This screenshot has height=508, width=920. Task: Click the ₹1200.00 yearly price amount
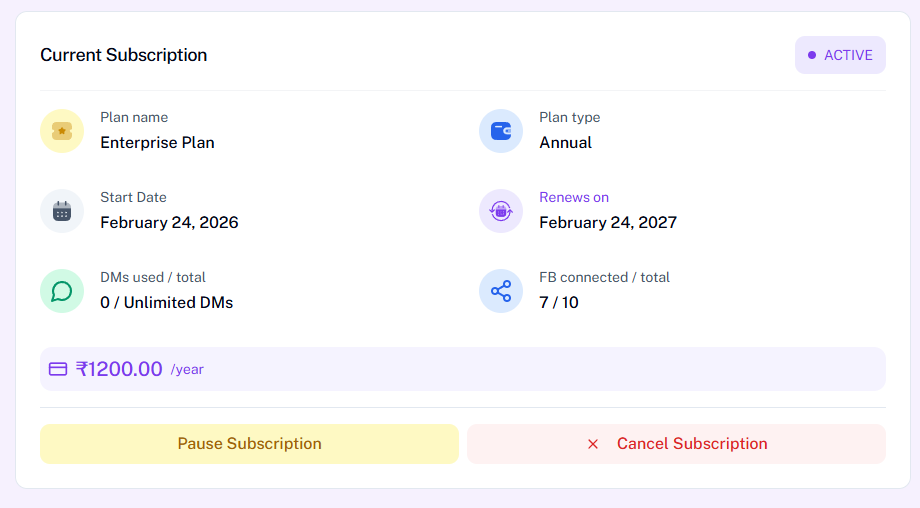click(119, 369)
